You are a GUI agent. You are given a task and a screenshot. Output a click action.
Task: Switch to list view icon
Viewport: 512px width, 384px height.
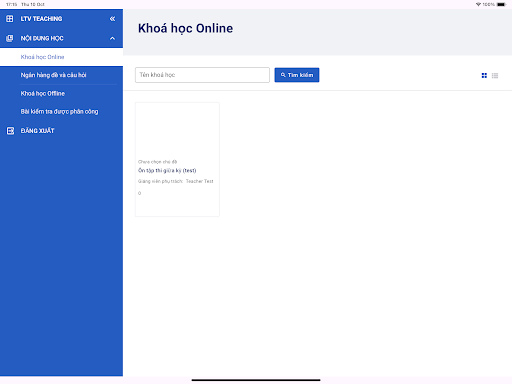pyautogui.click(x=495, y=76)
